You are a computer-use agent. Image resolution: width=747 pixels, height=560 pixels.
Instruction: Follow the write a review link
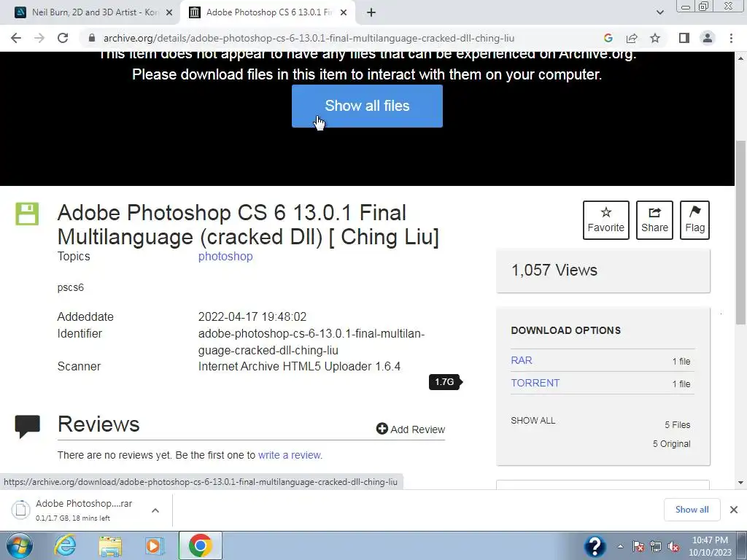[290, 455]
